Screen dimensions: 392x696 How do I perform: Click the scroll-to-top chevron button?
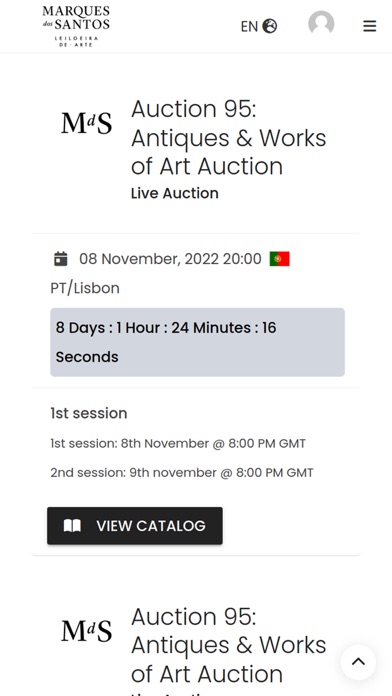358,662
